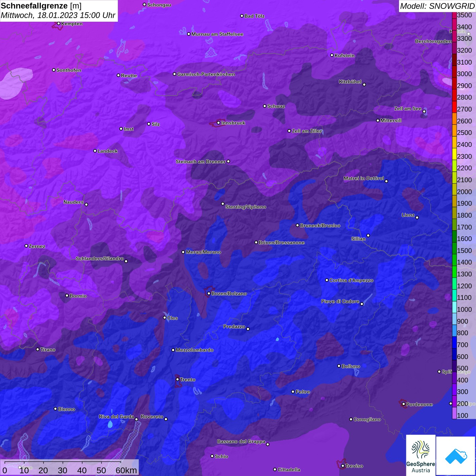This screenshot has width=476, height=476.
Task: Click the 1500 m green legend swatch
Action: pos(454,248)
